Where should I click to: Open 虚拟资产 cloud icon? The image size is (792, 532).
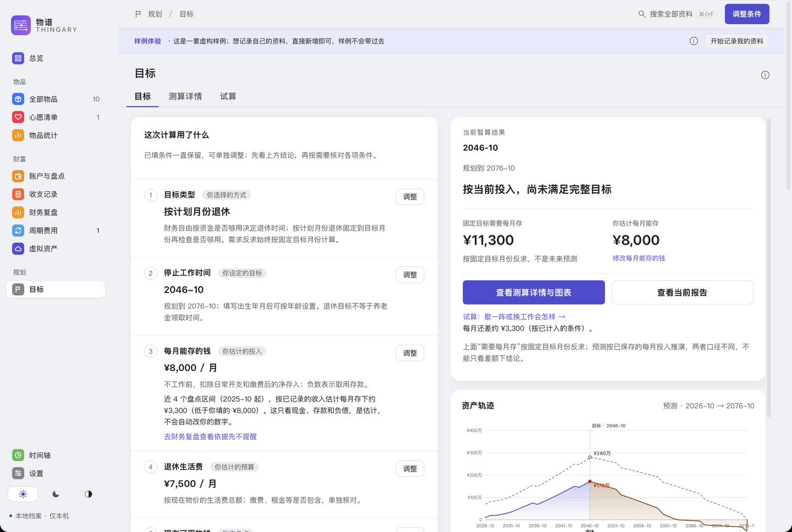point(18,248)
